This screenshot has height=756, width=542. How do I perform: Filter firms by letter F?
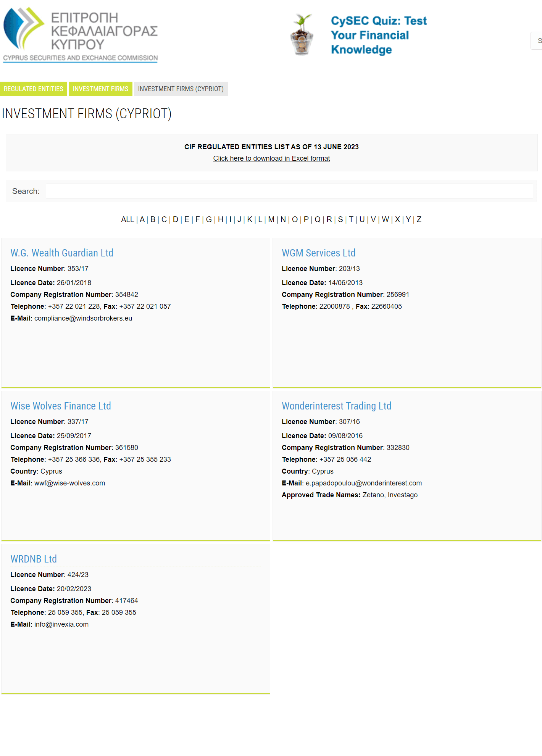click(x=197, y=219)
